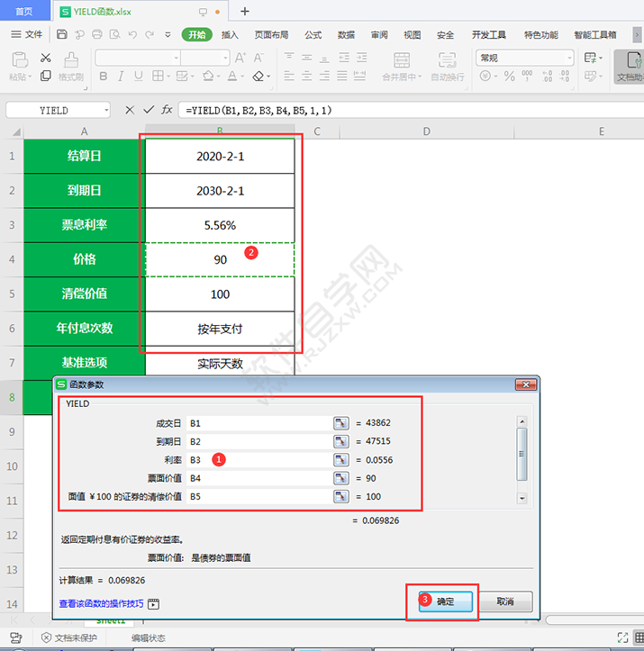Click range selector icon for 成交日 field

(340, 423)
